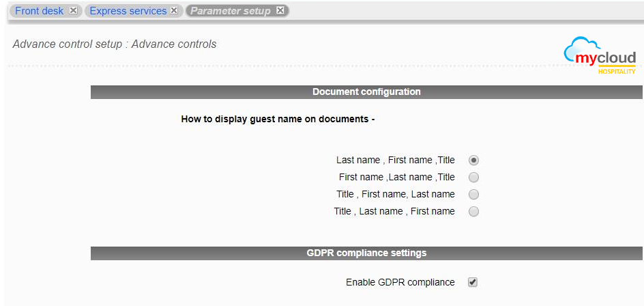Click the Document configuration section header
The width and height of the screenshot is (644, 306).
pos(366,92)
